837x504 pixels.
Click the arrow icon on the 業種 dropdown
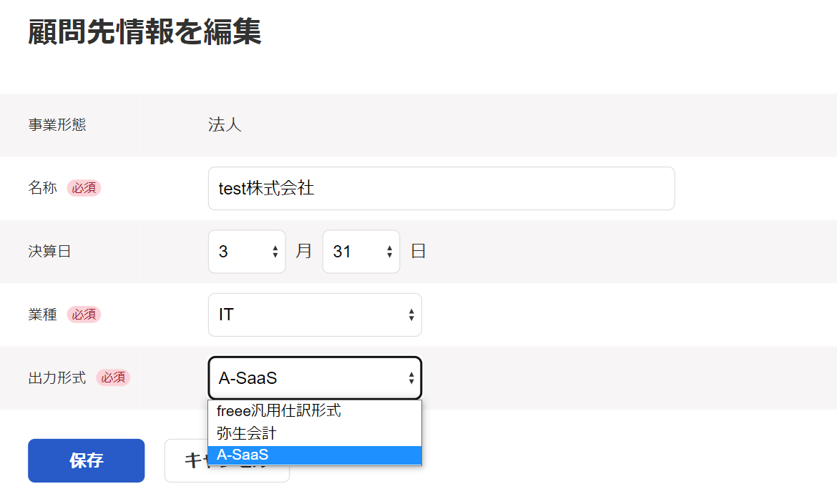pos(412,315)
